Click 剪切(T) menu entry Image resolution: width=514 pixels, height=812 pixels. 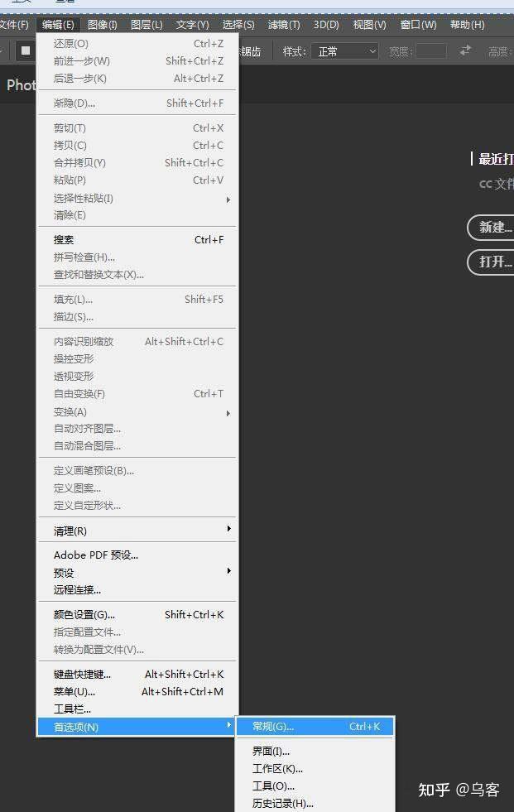137,128
